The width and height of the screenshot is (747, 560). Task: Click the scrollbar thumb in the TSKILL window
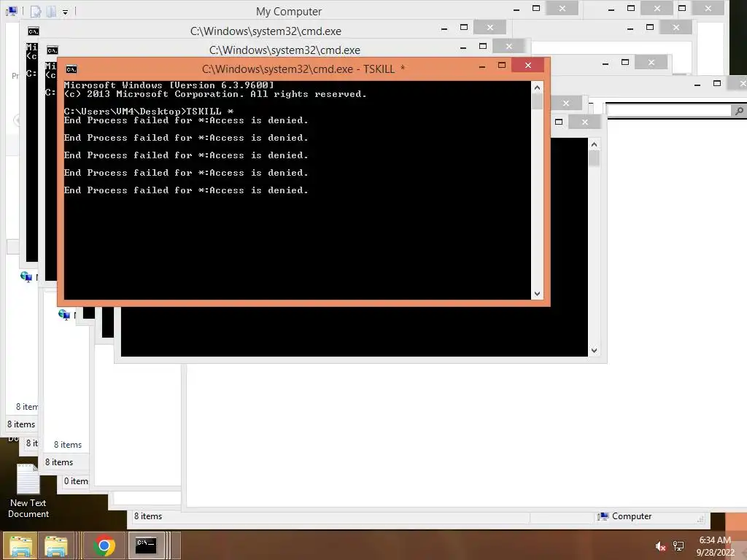pos(538,102)
